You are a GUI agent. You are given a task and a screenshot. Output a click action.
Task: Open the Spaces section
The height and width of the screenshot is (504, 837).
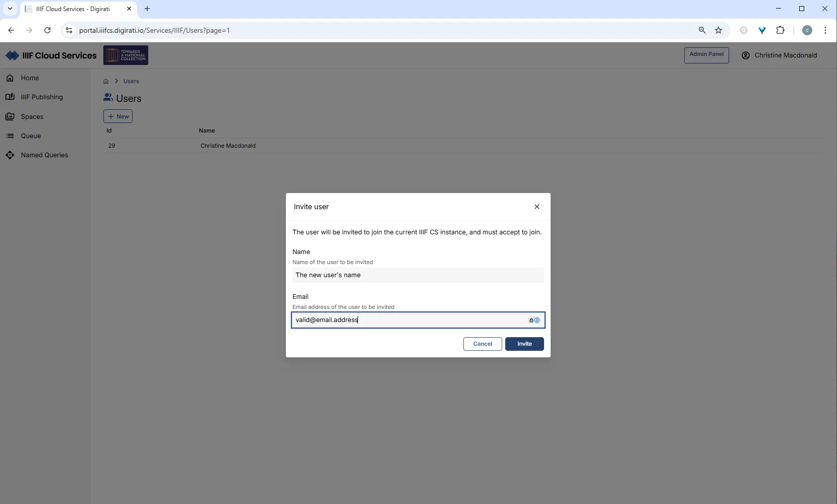31,116
